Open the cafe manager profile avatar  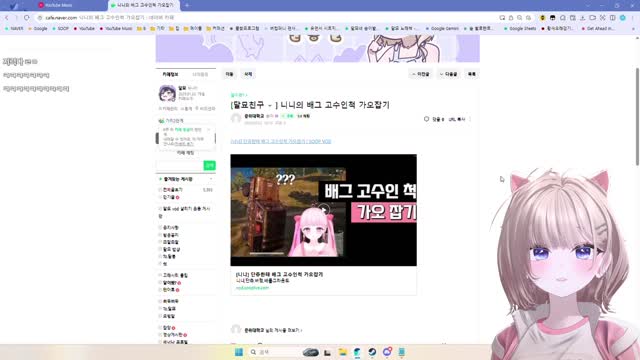coord(167,93)
